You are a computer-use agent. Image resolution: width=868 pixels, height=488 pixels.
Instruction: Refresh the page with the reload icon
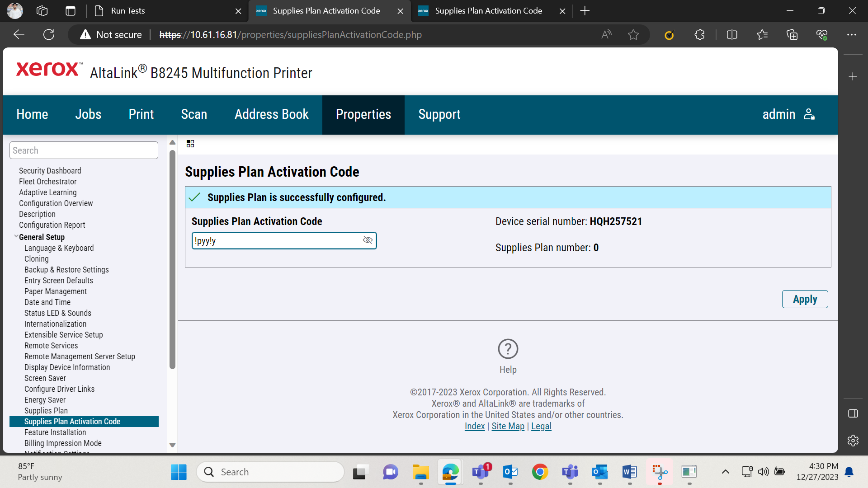click(49, 35)
